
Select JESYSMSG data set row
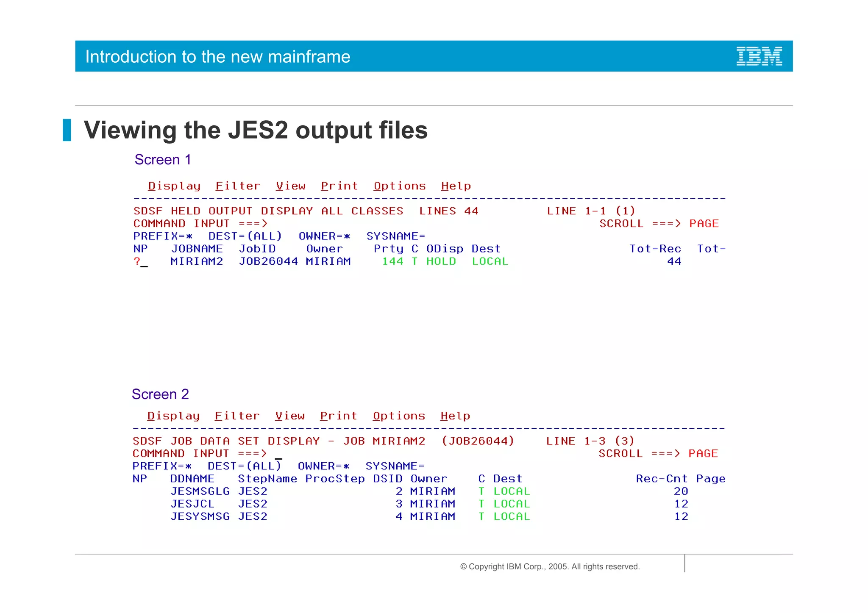pos(200,516)
